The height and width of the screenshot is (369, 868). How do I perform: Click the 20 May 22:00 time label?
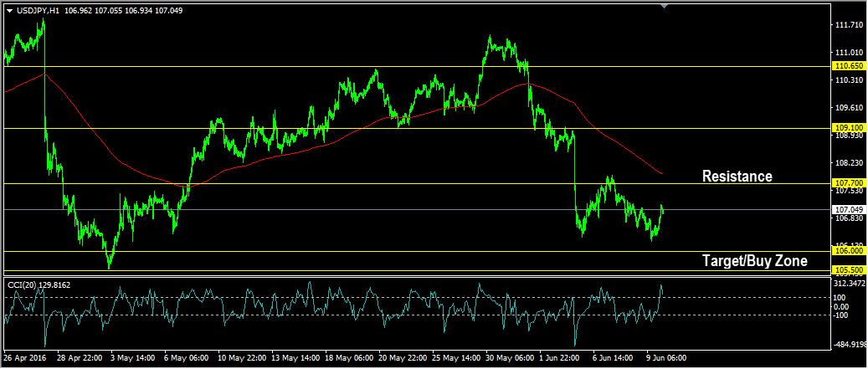[403, 358]
